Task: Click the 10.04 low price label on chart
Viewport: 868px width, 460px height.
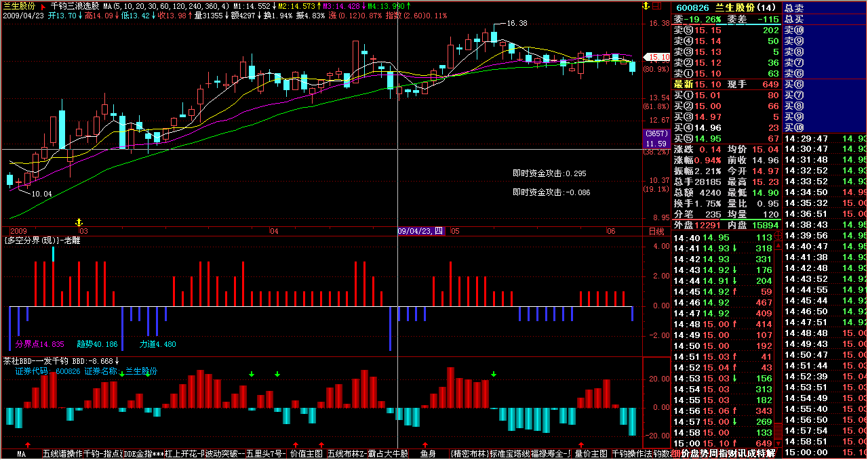Action: [42, 194]
